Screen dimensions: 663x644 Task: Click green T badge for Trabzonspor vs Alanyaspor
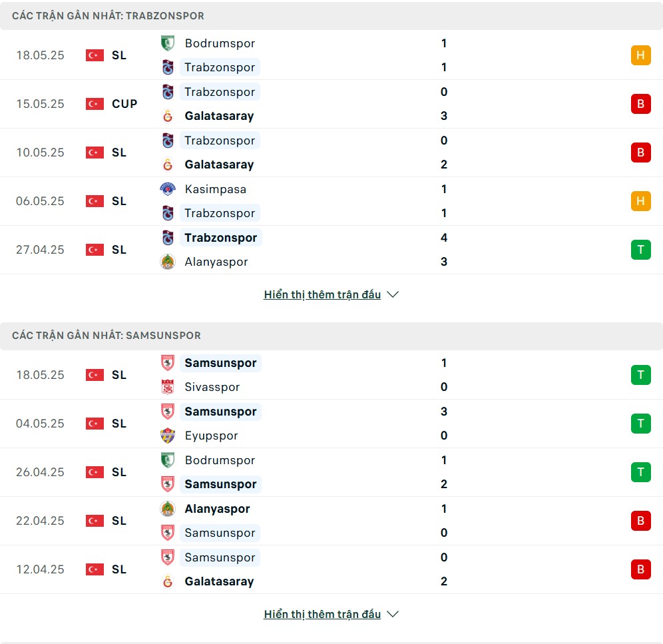[640, 250]
